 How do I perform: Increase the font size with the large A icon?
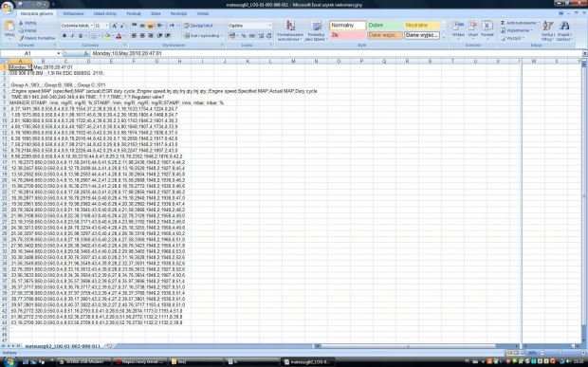coord(115,26)
